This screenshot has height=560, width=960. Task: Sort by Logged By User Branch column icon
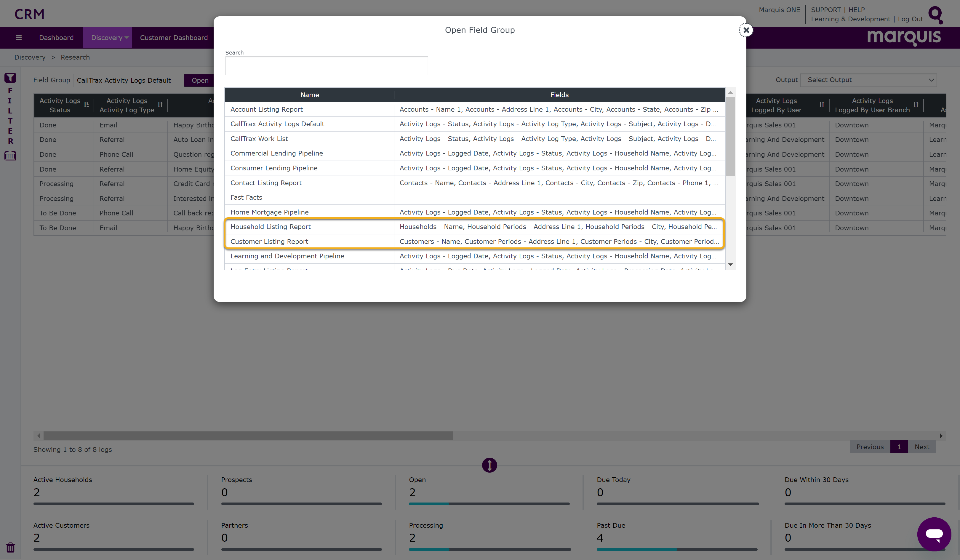tap(916, 104)
